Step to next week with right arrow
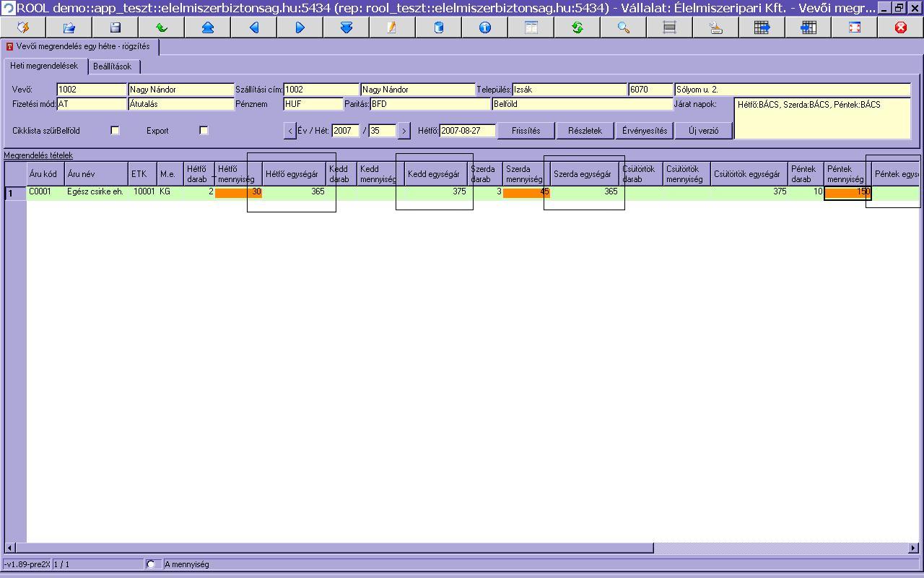Screen dimensions: 924x578 pos(404,131)
